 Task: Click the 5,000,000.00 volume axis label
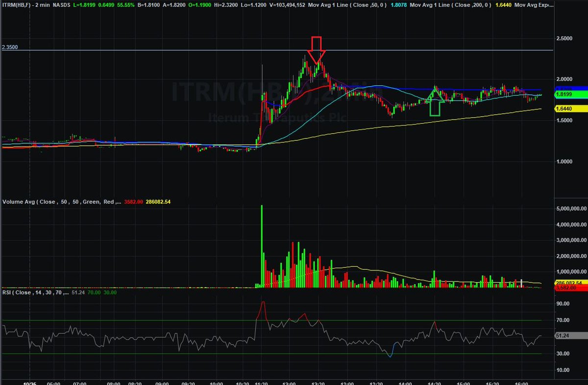click(572, 208)
